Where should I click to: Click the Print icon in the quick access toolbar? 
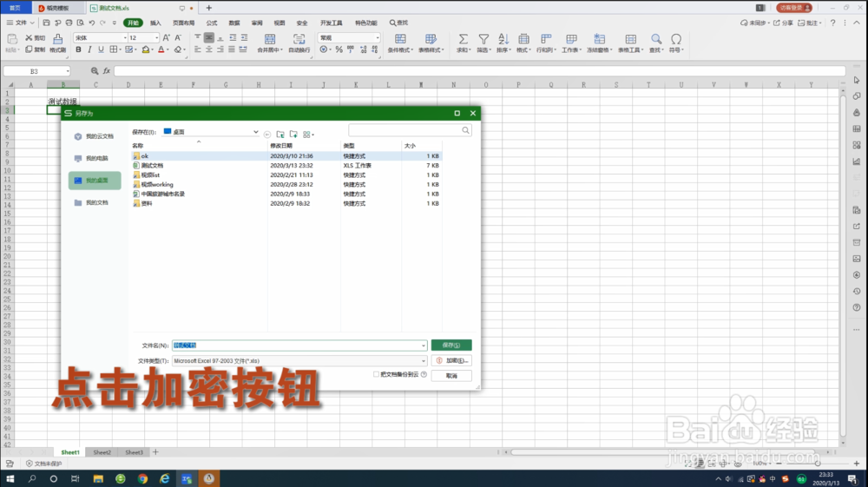click(69, 23)
